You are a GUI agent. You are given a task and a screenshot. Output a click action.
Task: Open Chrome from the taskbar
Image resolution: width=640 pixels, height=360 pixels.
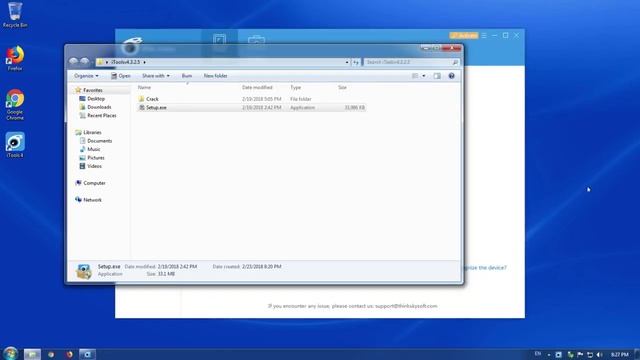[51, 354]
